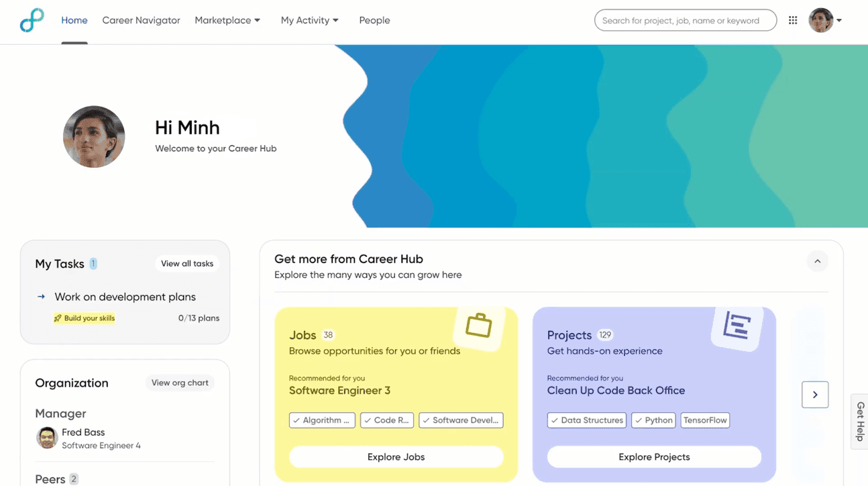The width and height of the screenshot is (868, 486).
Task: Click the Explore Jobs button
Action: [x=396, y=456]
